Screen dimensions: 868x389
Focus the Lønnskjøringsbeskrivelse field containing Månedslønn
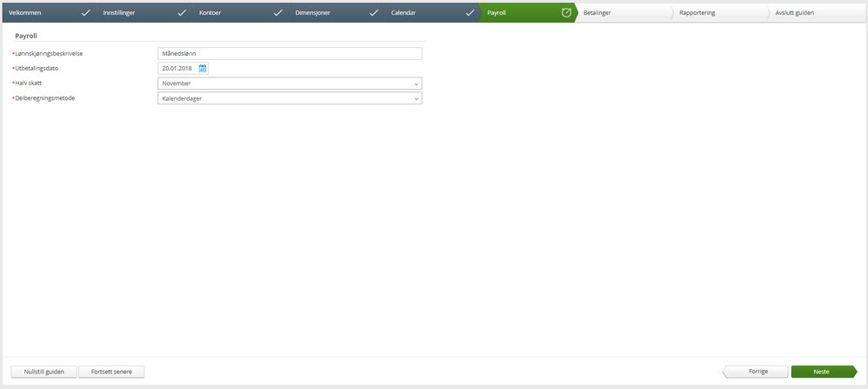click(290, 53)
